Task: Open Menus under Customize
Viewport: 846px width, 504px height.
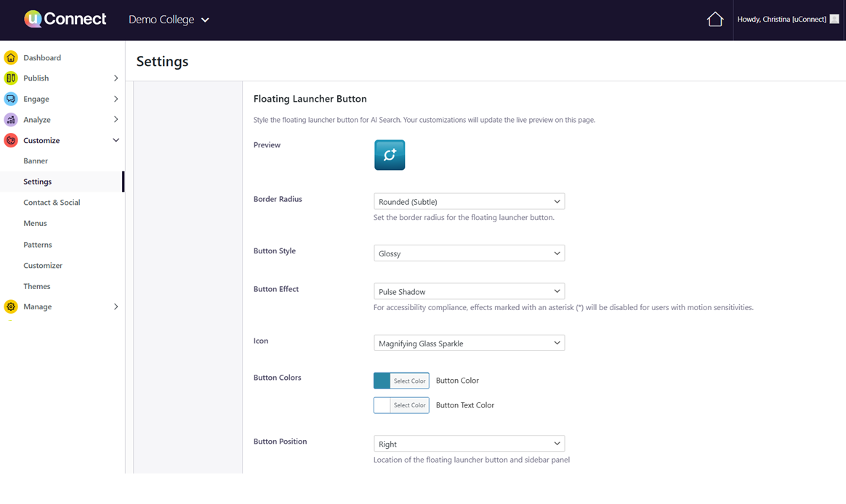Action: [35, 223]
